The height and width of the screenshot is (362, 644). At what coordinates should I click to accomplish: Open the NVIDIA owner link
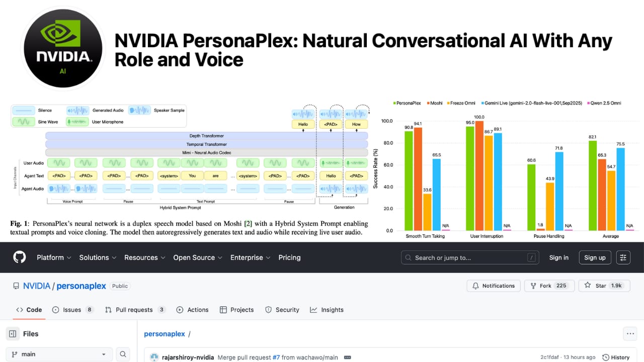point(37,286)
